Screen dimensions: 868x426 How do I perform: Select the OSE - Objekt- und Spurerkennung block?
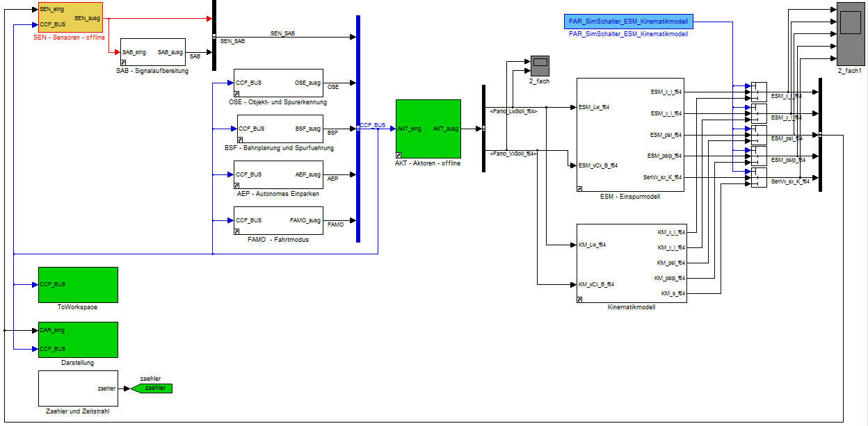pyautogui.click(x=278, y=83)
